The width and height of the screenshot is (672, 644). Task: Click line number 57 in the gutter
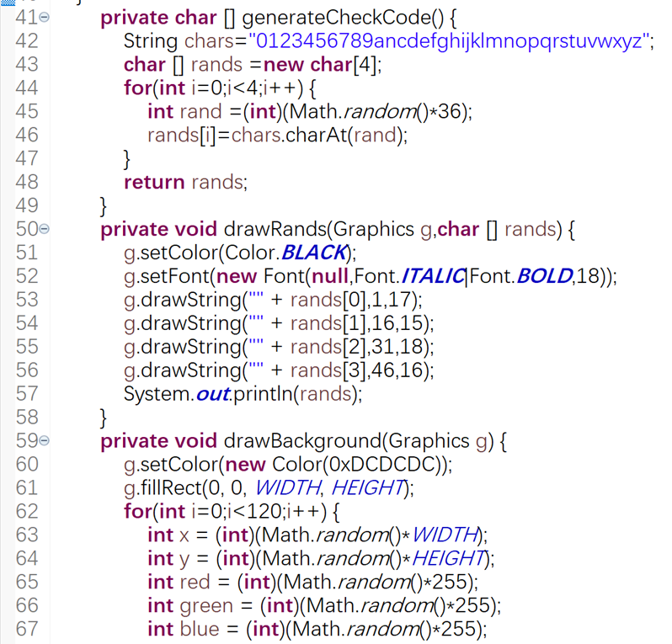27,394
